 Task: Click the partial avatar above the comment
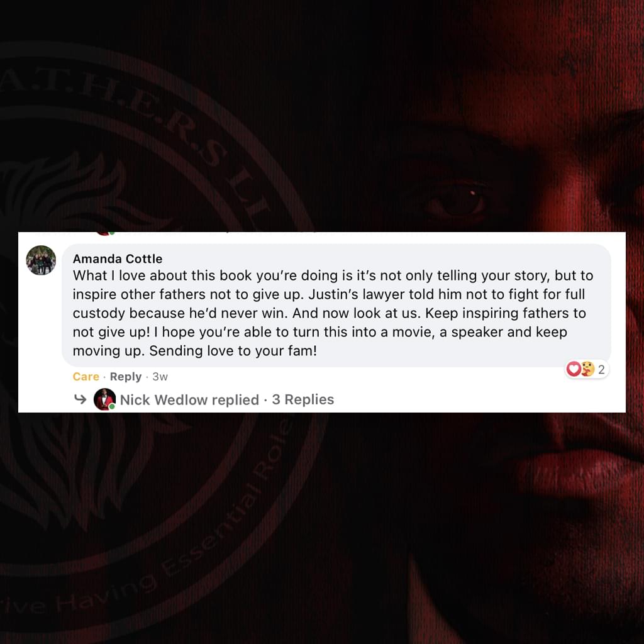(105, 233)
